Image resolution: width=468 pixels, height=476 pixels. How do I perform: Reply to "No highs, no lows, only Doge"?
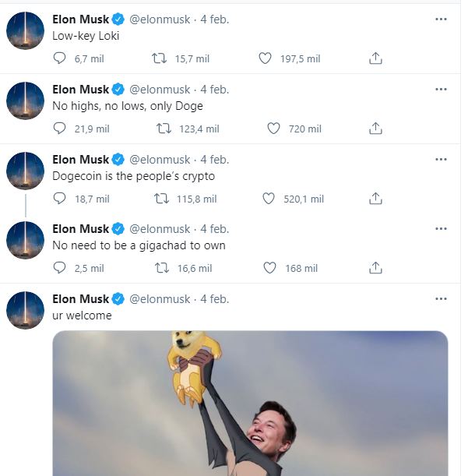60,129
